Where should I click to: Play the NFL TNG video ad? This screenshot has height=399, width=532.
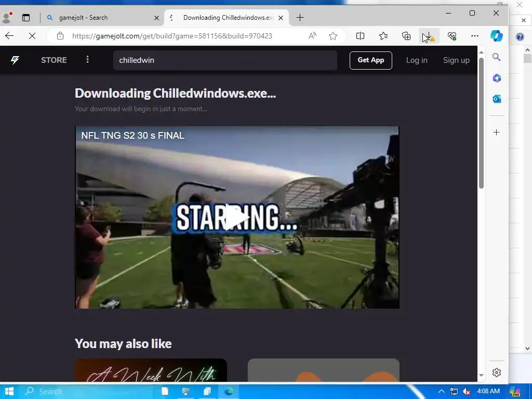coord(237,217)
